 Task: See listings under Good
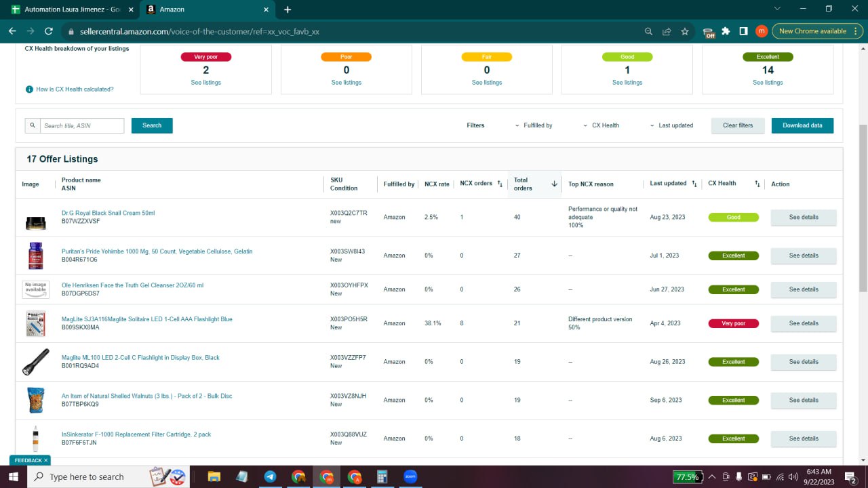627,83
